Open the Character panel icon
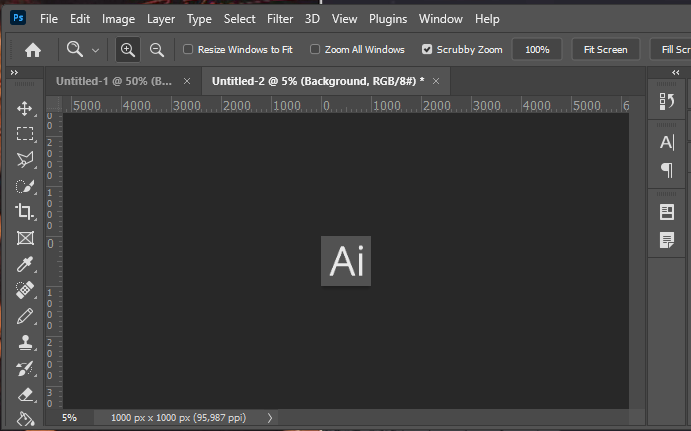The height and width of the screenshot is (431, 691). coord(667,142)
